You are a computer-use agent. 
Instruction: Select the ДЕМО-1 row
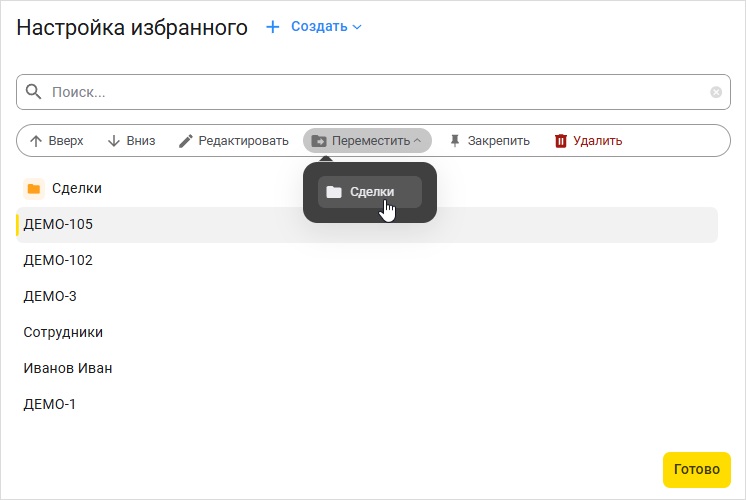(x=367, y=404)
